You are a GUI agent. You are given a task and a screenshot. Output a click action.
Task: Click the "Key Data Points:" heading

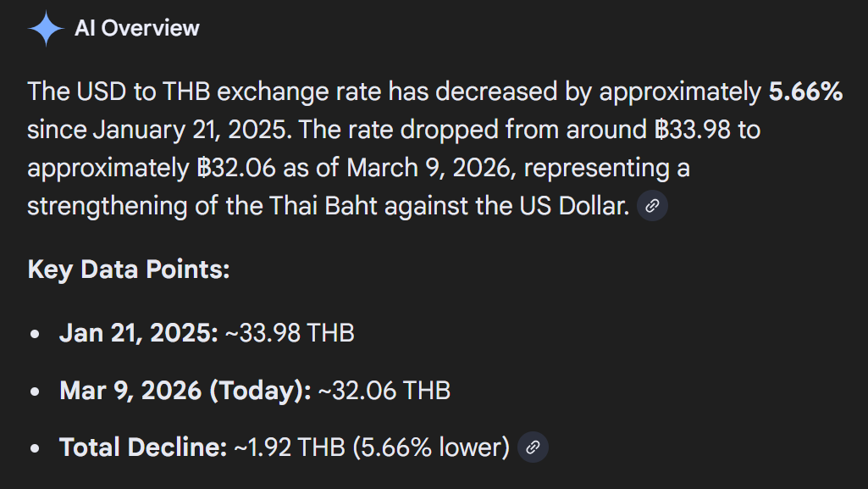coord(129,270)
